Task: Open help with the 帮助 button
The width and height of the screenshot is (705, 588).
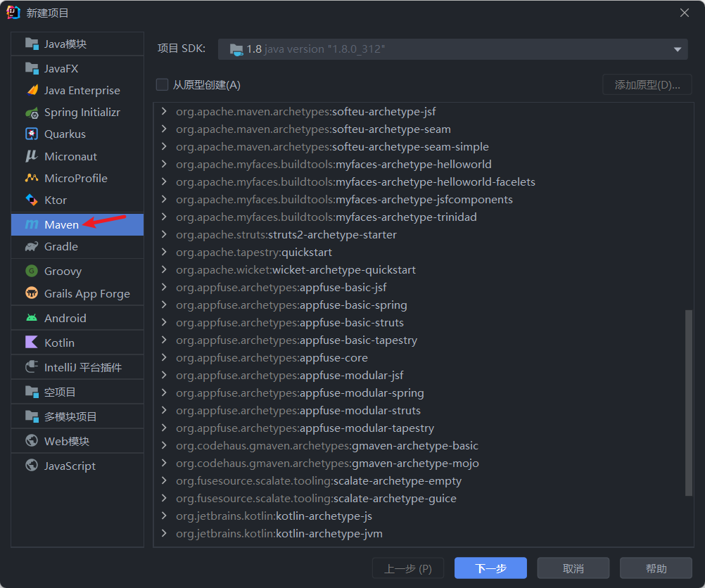Action: click(656, 568)
